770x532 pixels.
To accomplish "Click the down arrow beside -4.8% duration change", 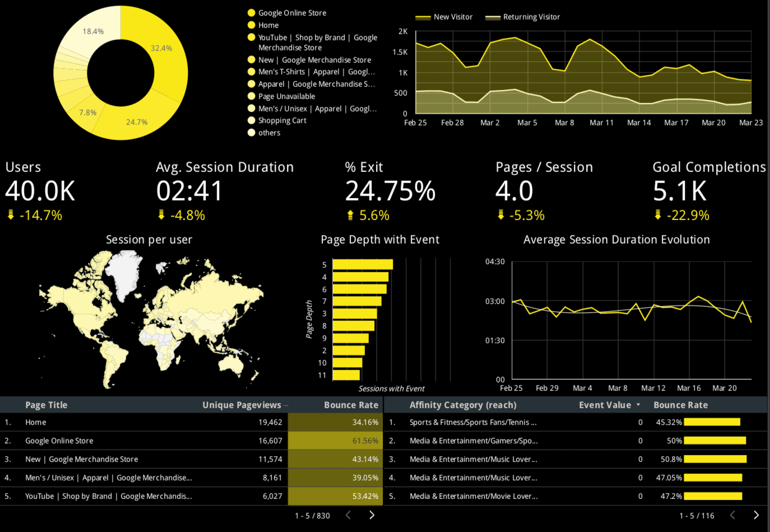I will click(x=161, y=214).
